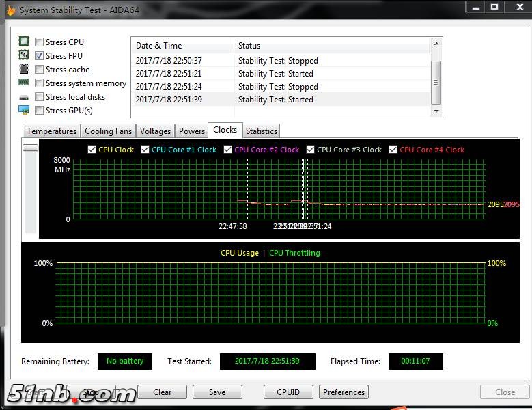The width and height of the screenshot is (532, 410).
Task: Click the monitor icon beside Stress GPU(s)
Action: coord(24,110)
